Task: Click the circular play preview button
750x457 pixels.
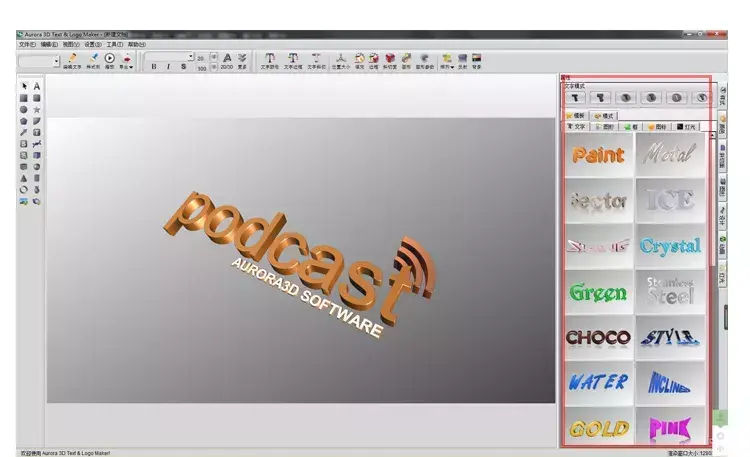Action: coord(110,58)
